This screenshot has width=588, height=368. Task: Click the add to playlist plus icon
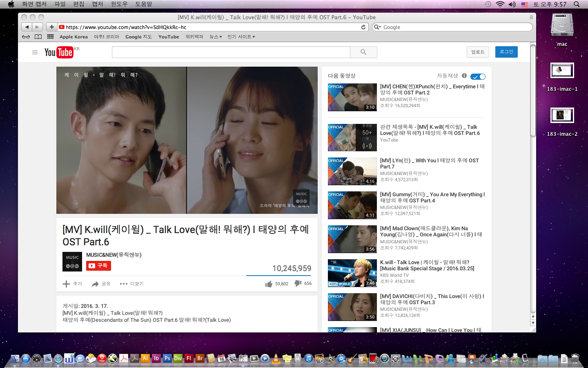(x=66, y=284)
